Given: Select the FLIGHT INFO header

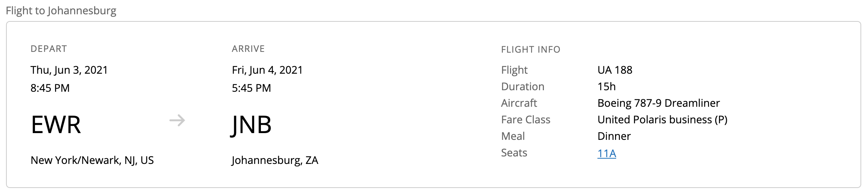Looking at the screenshot, I should pyautogui.click(x=531, y=50).
